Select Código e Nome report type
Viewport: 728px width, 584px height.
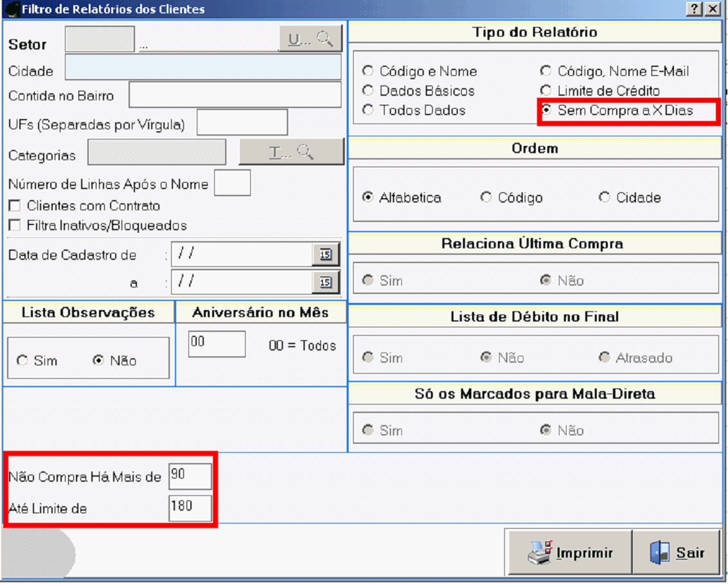click(368, 71)
